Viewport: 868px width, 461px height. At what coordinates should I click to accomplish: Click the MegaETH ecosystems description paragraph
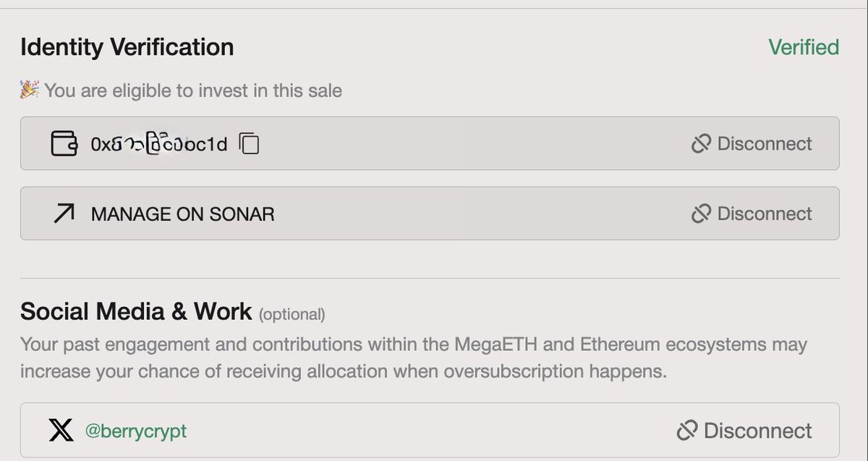tap(412, 358)
